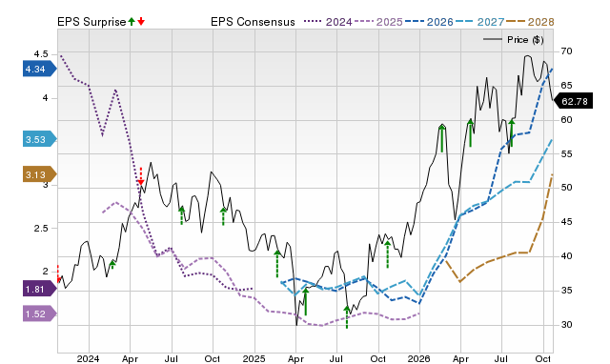Click the 40 label on the price axis
Image resolution: width=610 pixels, height=364 pixels.
point(566,256)
